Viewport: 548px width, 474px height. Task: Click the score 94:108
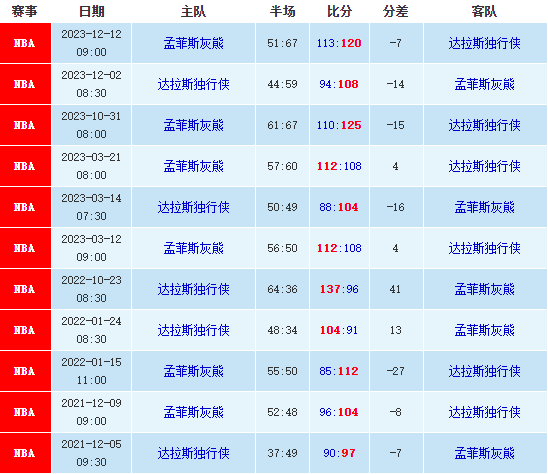(x=339, y=84)
